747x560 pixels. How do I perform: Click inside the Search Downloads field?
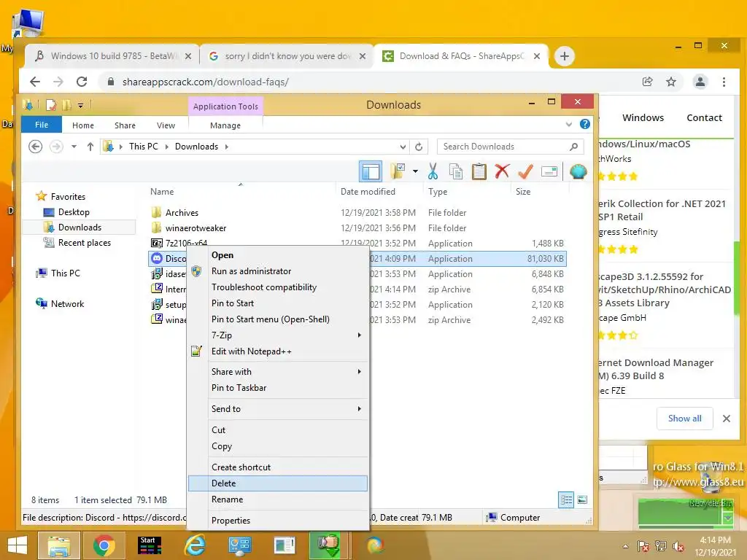(510, 147)
